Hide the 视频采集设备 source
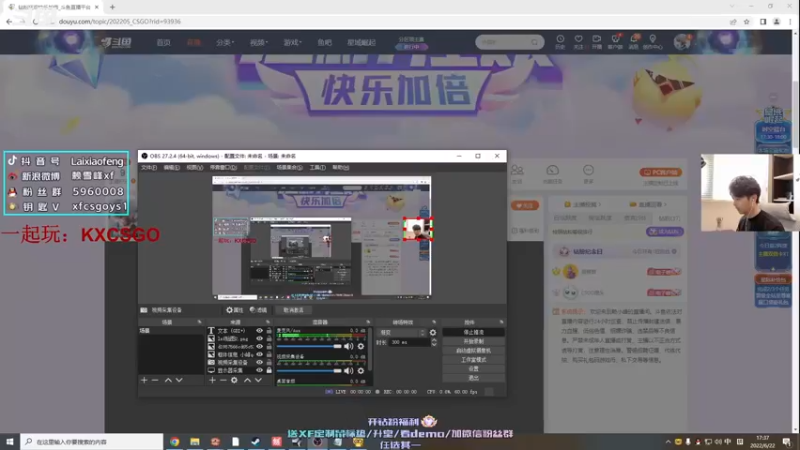The height and width of the screenshot is (450, 800). tap(259, 362)
